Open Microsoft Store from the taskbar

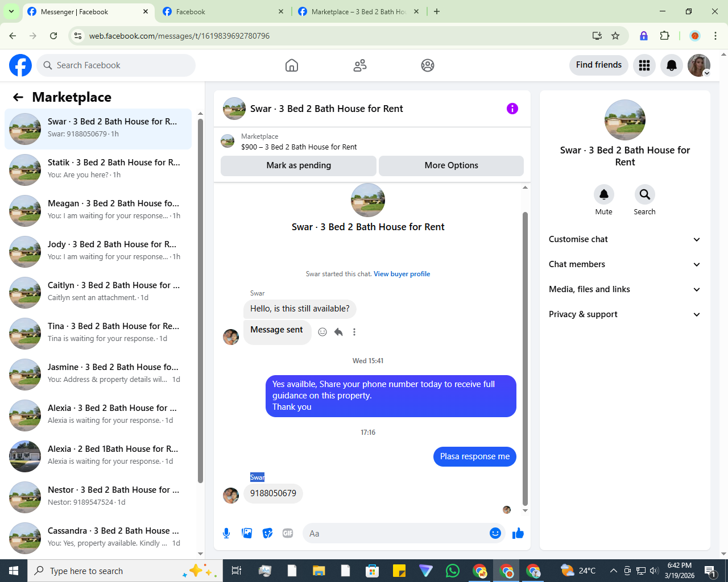pyautogui.click(x=372, y=571)
